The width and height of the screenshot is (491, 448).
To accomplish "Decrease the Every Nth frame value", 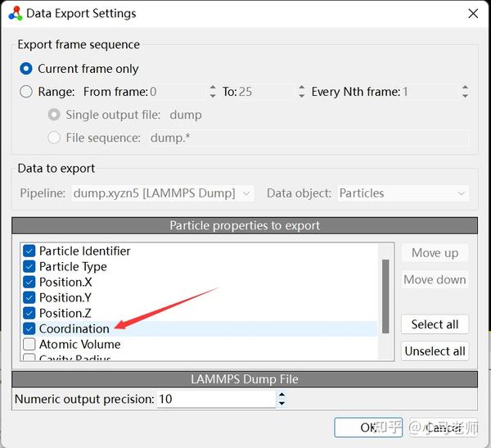I will point(466,95).
